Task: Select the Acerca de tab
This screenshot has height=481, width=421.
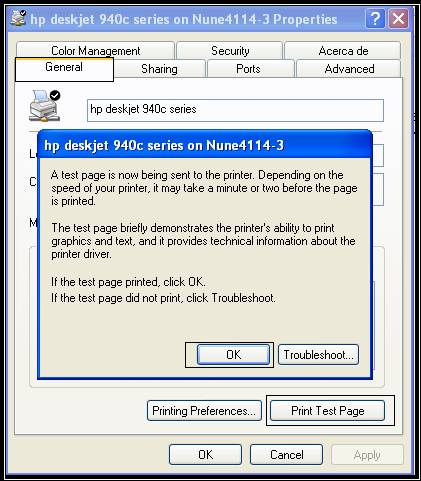Action: click(343, 50)
